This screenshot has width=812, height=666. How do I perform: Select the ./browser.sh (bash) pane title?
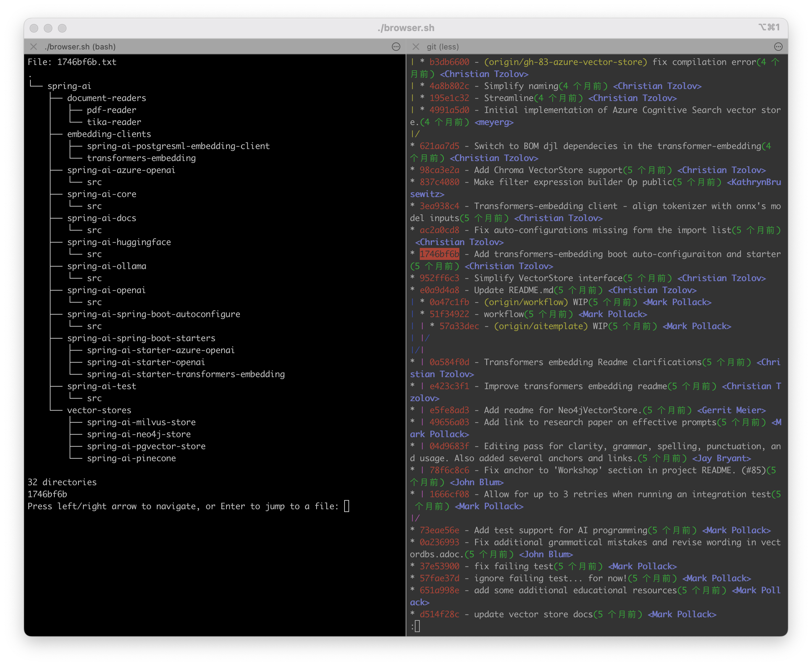(x=80, y=46)
